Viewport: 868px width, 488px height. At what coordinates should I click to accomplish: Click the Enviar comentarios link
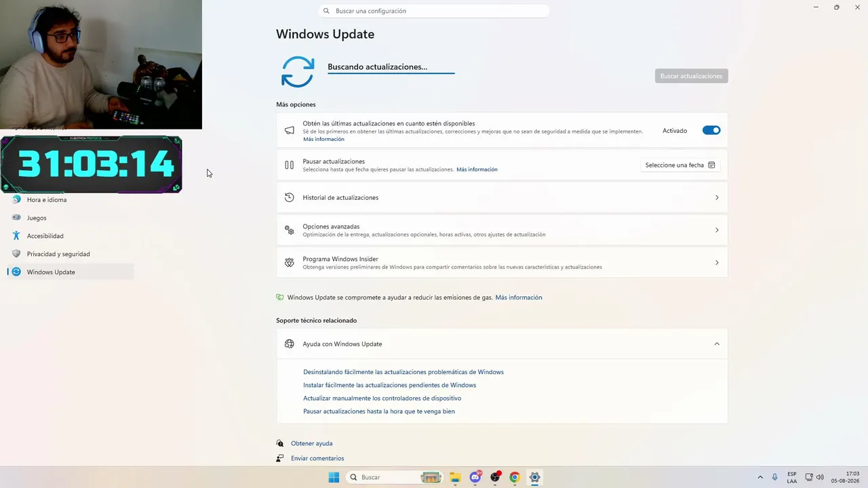(x=317, y=458)
